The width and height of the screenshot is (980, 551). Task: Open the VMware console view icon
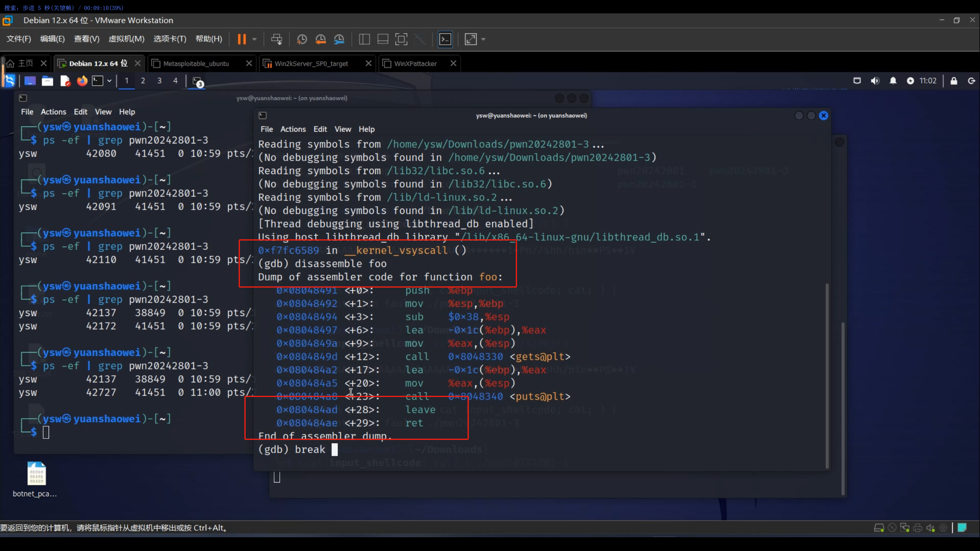(445, 39)
